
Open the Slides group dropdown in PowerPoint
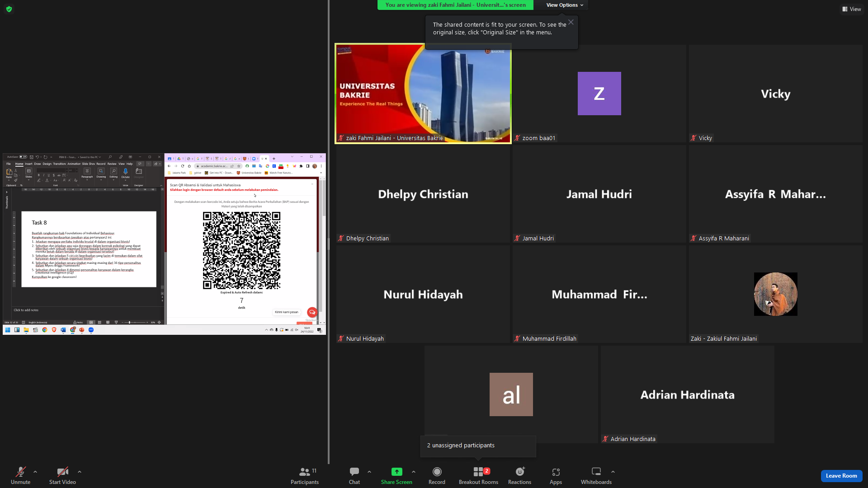pos(28,174)
